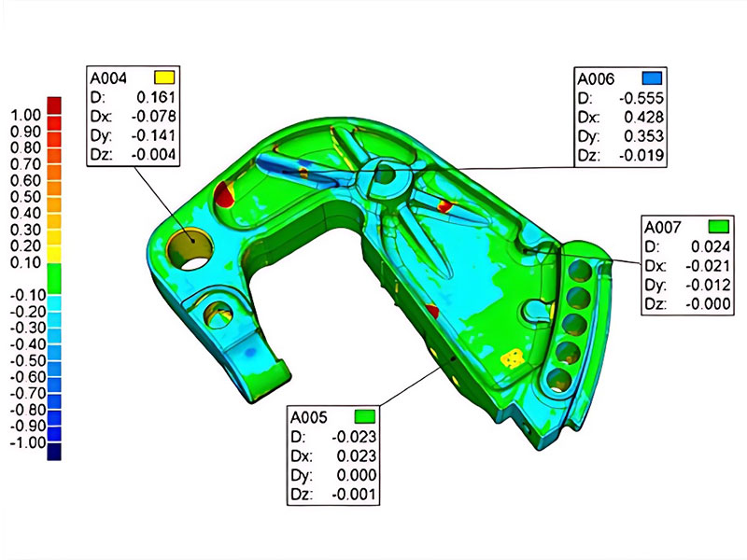
Task: Click the Dx value 0.428 in A006
Action: [x=646, y=118]
